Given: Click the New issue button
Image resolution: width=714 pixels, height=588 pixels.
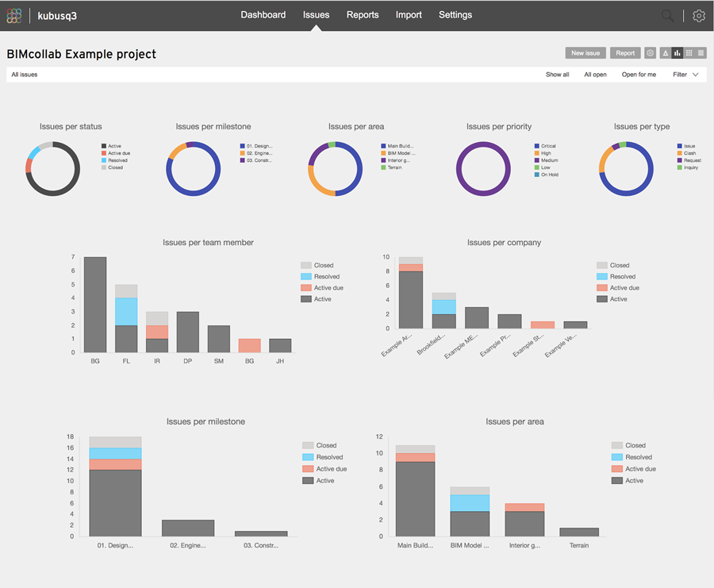Looking at the screenshot, I should [585, 52].
